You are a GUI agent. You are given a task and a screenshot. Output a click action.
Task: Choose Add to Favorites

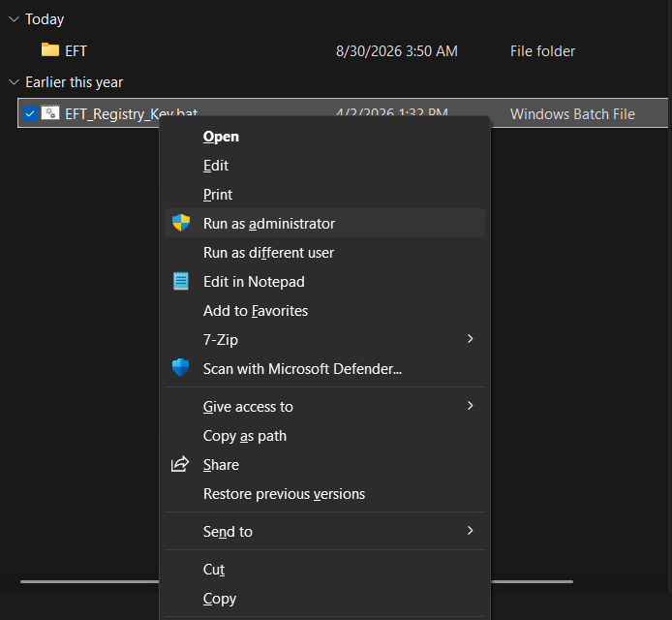(324, 311)
